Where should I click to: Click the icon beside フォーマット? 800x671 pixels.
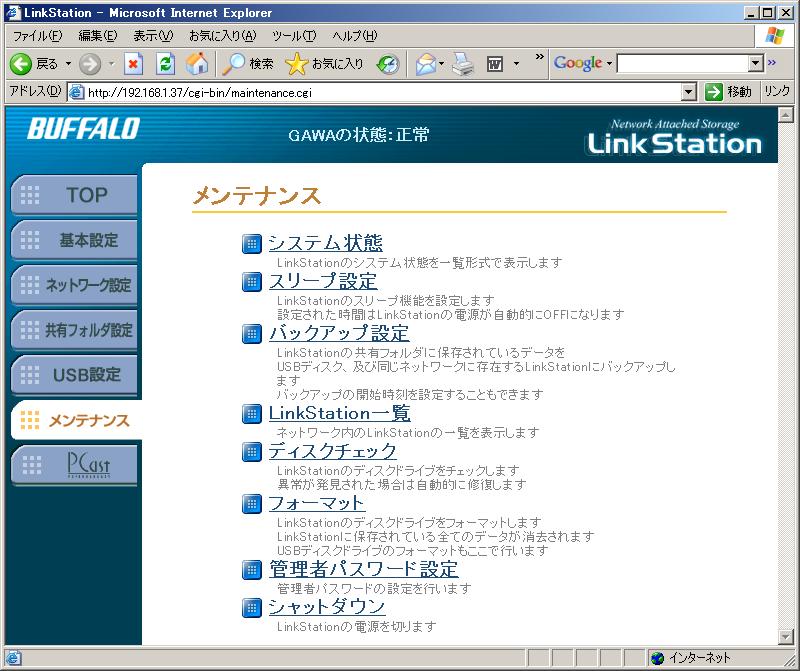coord(252,504)
